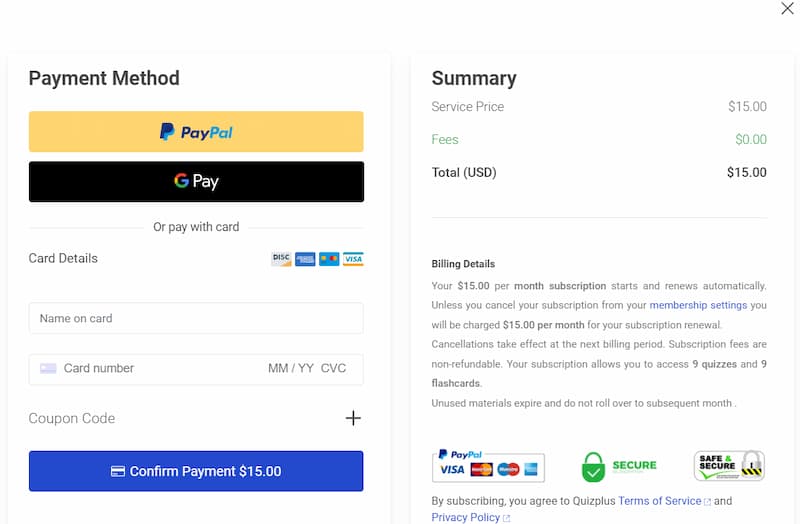The image size is (800, 524).
Task: Pay using the yellow PayPal button
Action: pyautogui.click(x=196, y=132)
